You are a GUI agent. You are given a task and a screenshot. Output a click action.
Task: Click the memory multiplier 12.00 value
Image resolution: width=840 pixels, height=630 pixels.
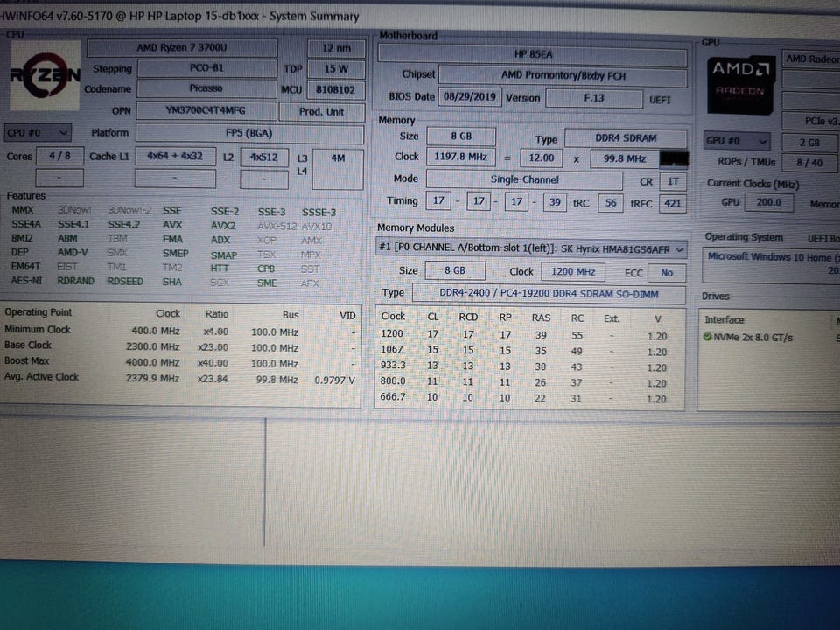(x=541, y=157)
